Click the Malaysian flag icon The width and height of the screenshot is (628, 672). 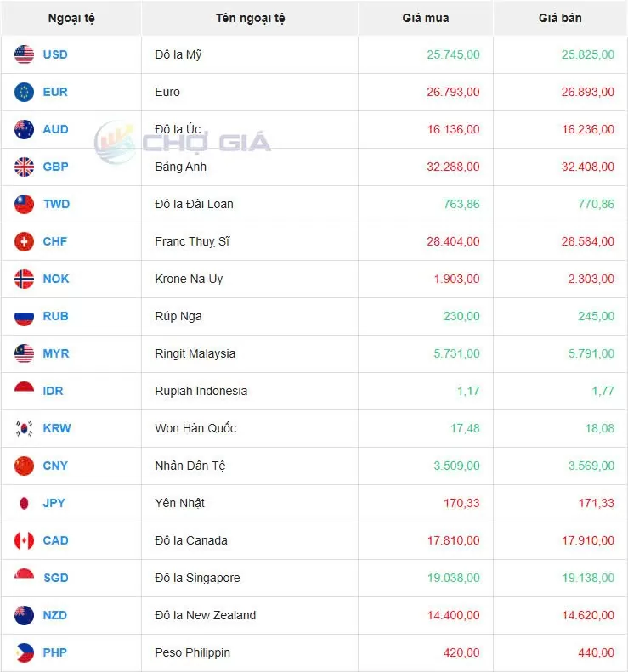pyautogui.click(x=24, y=353)
